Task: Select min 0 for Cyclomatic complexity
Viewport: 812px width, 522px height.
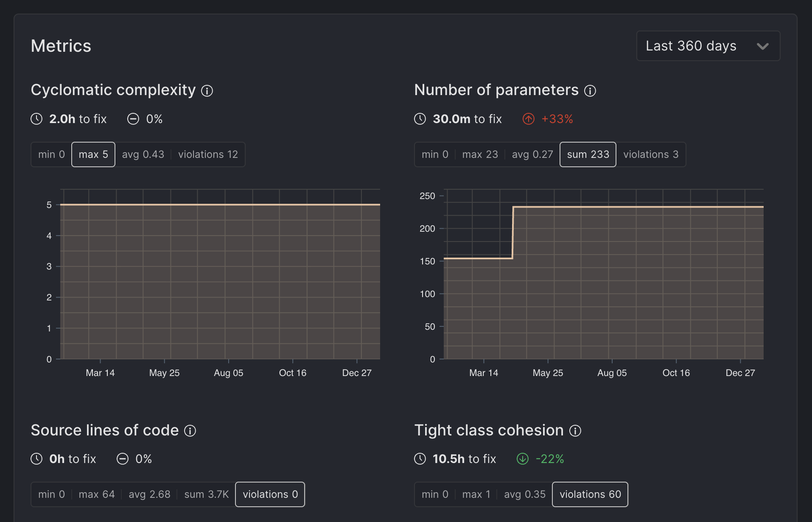Action: (51, 154)
